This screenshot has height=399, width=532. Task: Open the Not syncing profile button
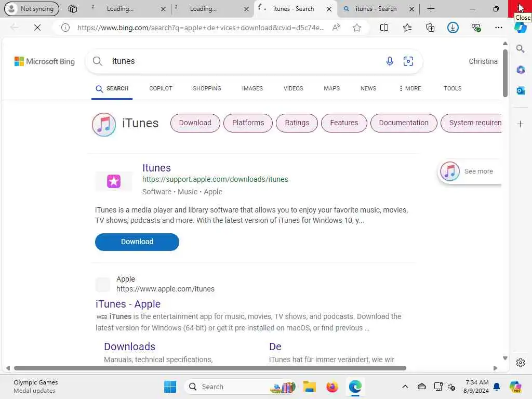pyautogui.click(x=32, y=9)
